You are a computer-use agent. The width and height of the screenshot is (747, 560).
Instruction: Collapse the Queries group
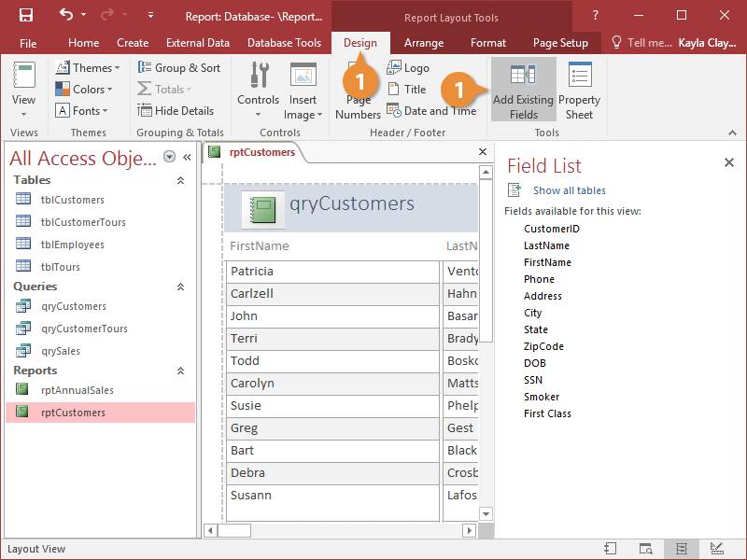tap(180, 287)
